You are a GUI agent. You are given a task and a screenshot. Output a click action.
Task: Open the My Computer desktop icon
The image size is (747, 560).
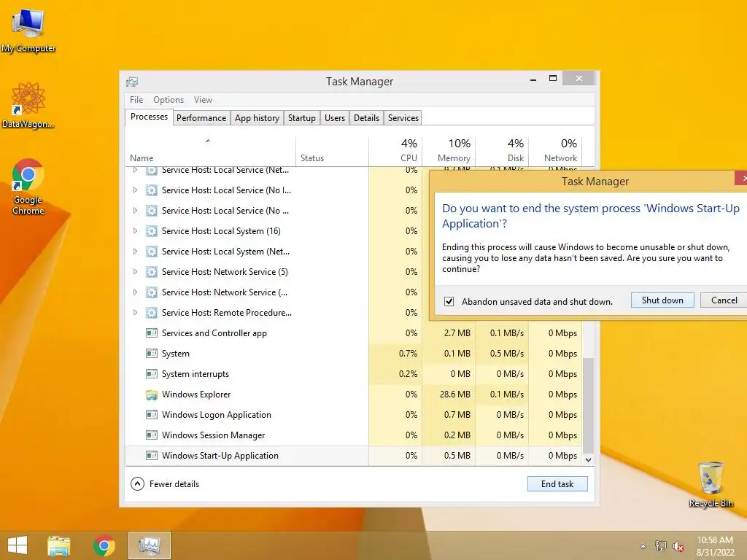(x=28, y=29)
